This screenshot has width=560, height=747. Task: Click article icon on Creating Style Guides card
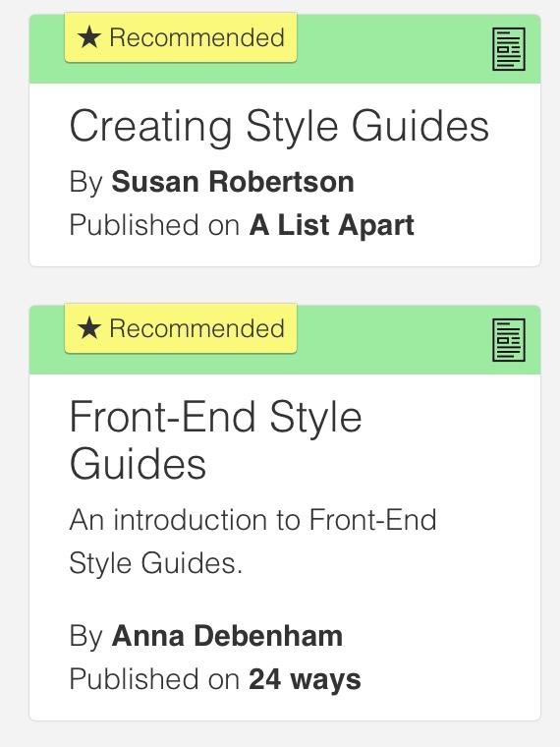point(509,49)
